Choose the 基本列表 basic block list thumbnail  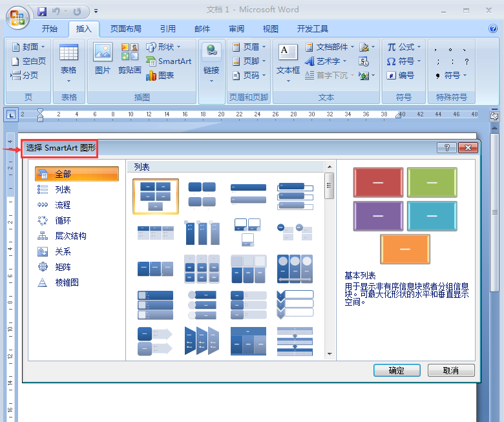[156, 196]
